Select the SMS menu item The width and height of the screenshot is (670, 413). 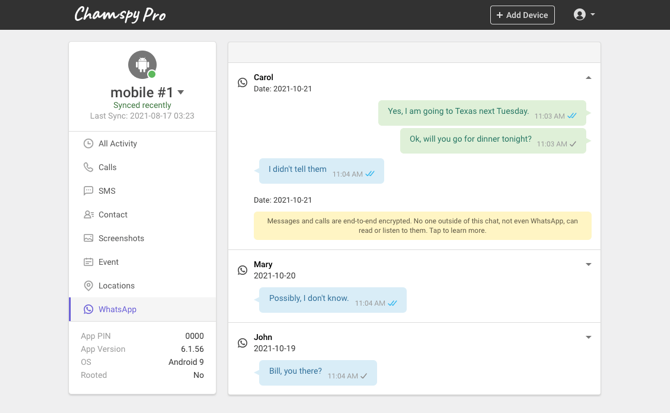pos(106,191)
